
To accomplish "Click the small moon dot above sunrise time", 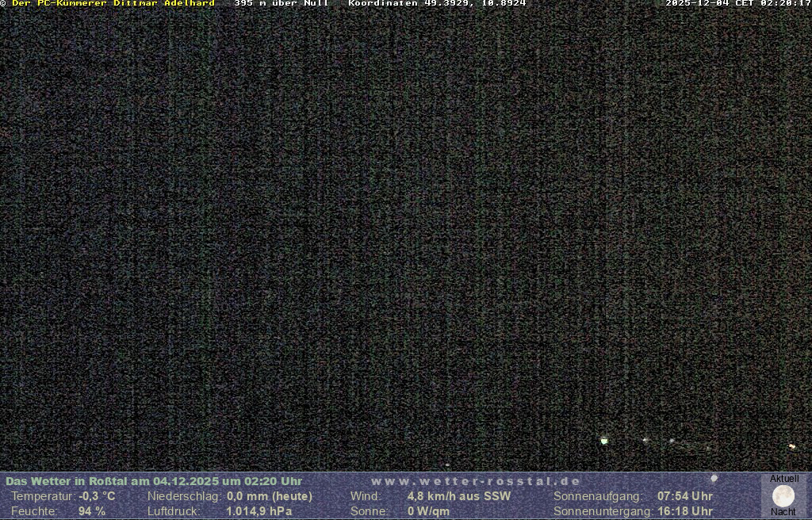I will 714,479.
